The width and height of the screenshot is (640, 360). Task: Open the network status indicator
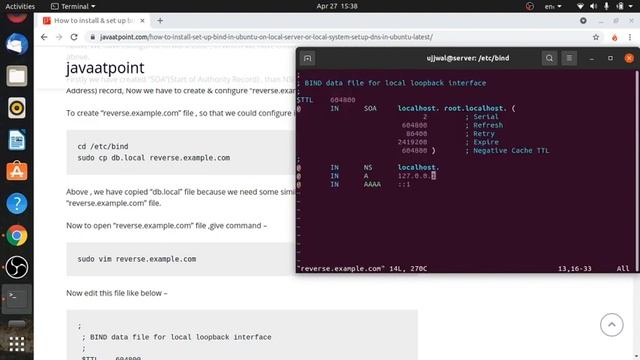[580, 6]
